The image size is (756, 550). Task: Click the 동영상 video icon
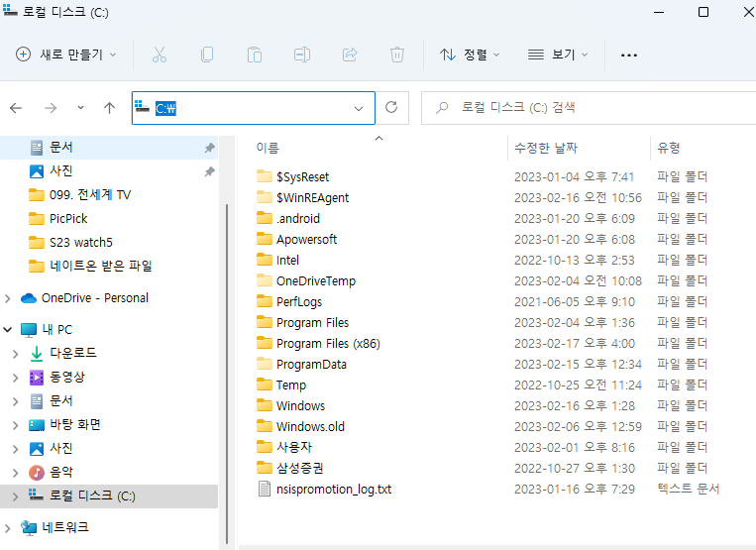[x=37, y=377]
